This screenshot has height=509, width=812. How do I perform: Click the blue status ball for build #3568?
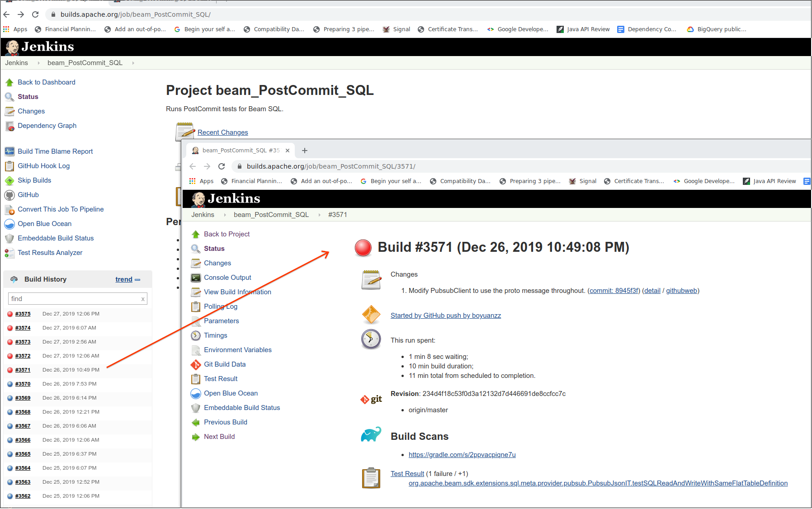[x=10, y=412]
